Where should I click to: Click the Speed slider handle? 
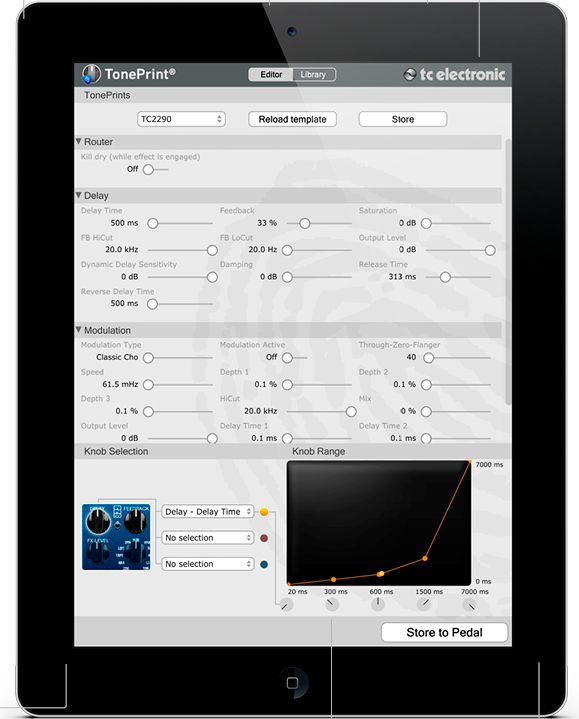[x=148, y=385]
